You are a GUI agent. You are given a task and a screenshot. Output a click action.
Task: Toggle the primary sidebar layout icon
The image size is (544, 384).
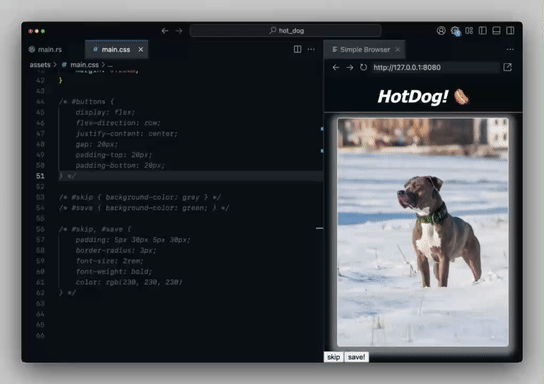click(483, 31)
